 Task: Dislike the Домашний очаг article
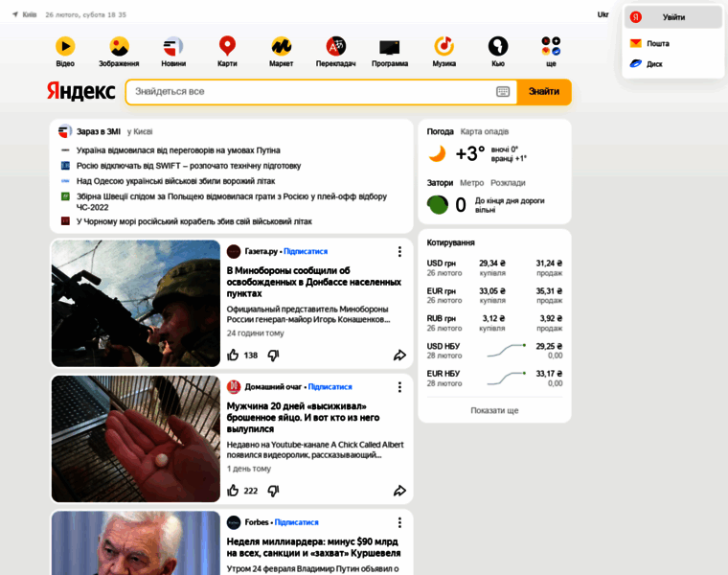[273, 491]
